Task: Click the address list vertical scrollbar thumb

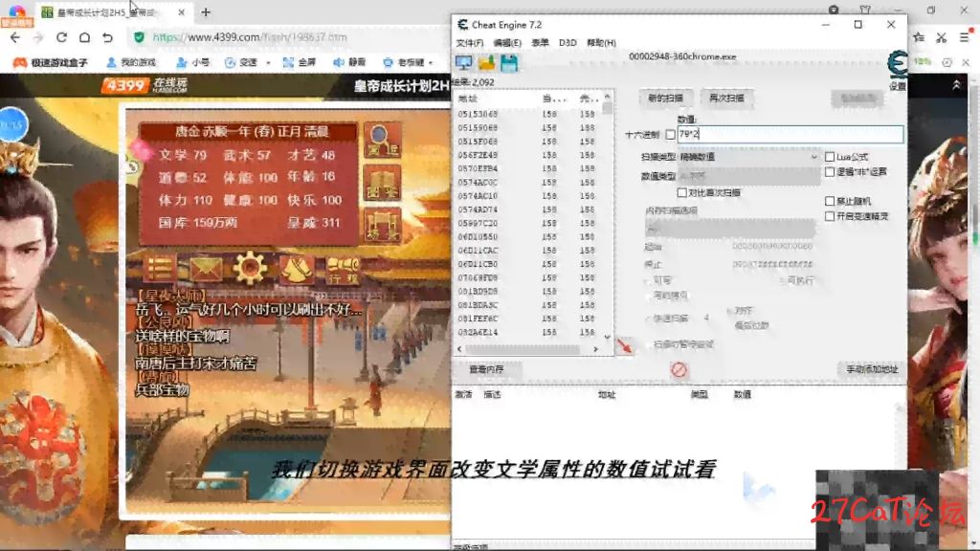Action: [x=607, y=108]
